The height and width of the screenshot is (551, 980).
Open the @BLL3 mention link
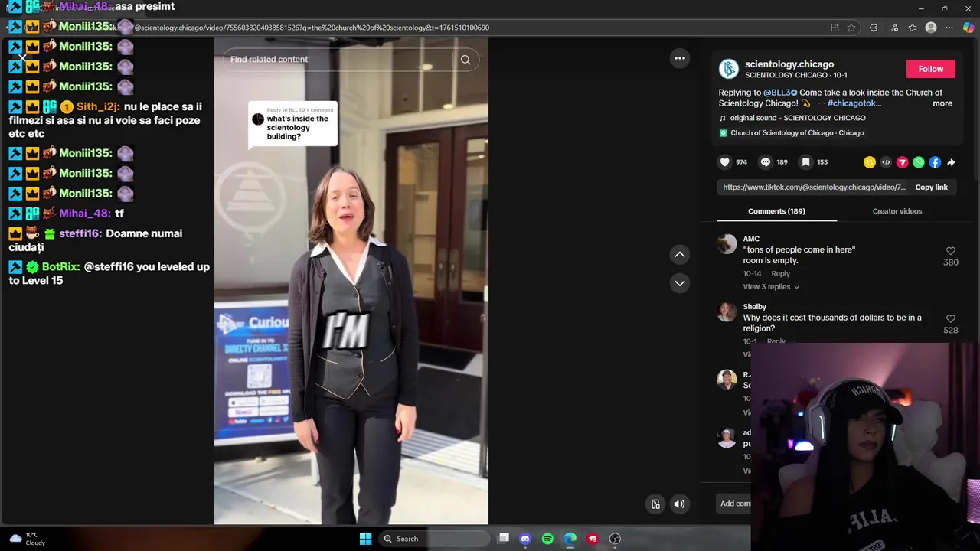780,93
